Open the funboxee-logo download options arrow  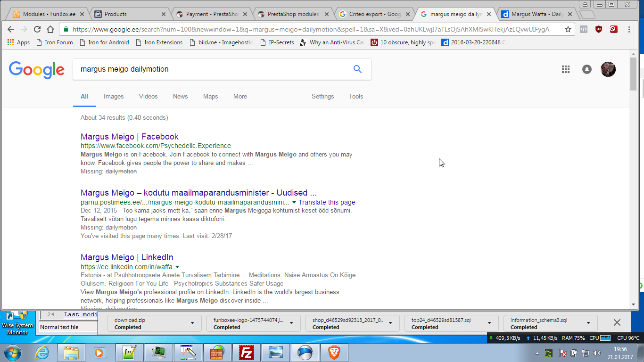click(291, 323)
